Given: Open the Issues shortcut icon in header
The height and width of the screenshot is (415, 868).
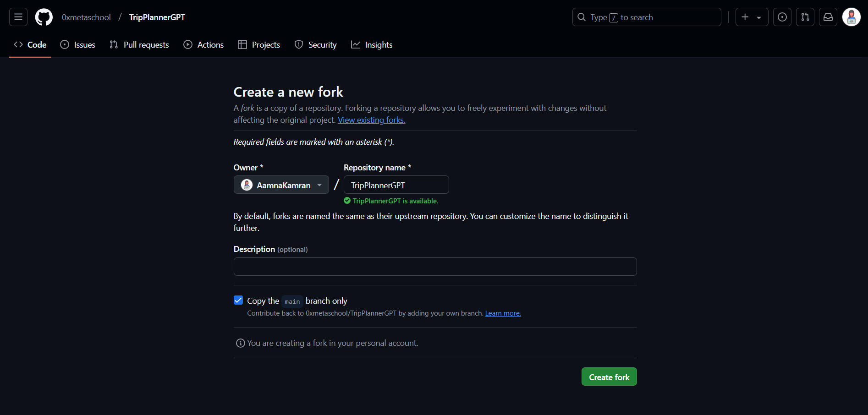Looking at the screenshot, I should [782, 17].
